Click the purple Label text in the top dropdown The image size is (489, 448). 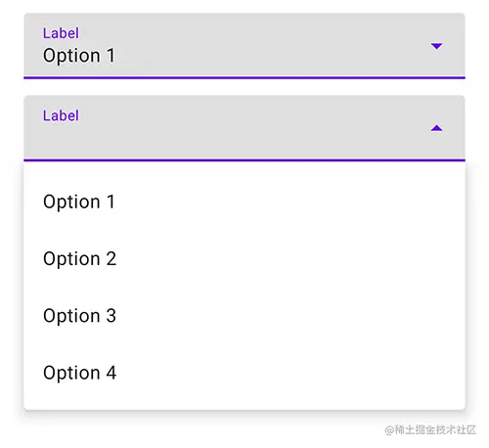click(61, 33)
